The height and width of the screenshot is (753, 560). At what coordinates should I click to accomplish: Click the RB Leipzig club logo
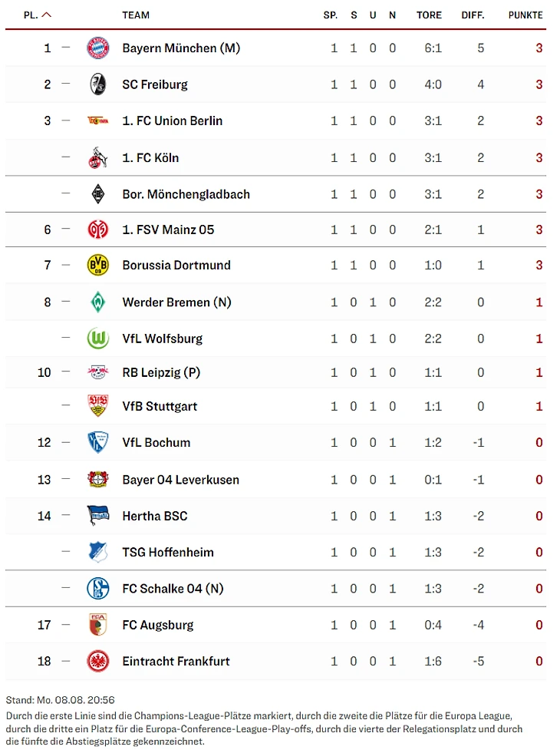tap(97, 372)
